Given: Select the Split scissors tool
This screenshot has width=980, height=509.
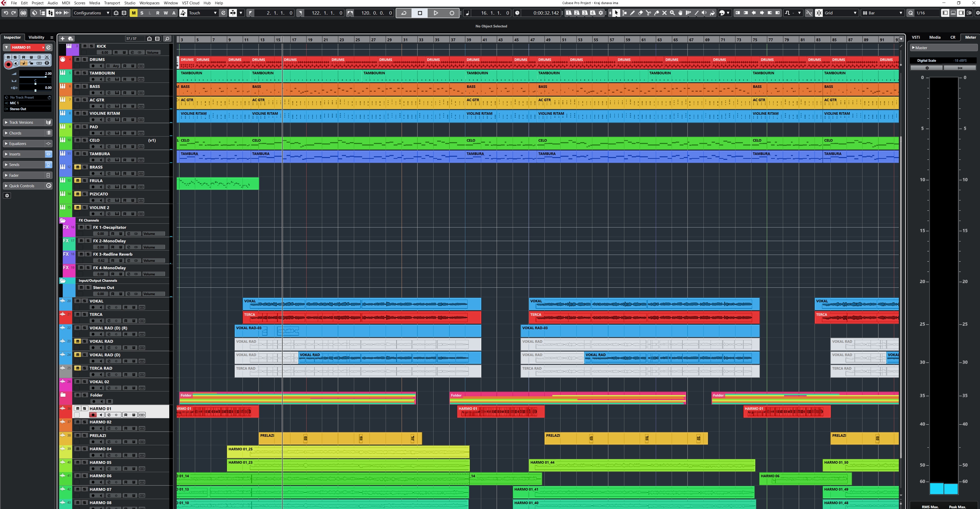Looking at the screenshot, I should click(x=648, y=13).
